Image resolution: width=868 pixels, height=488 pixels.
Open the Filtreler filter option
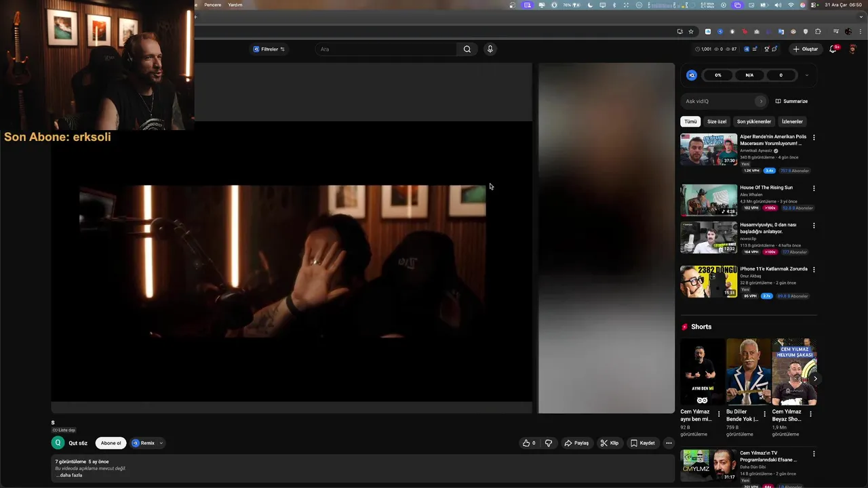click(269, 49)
